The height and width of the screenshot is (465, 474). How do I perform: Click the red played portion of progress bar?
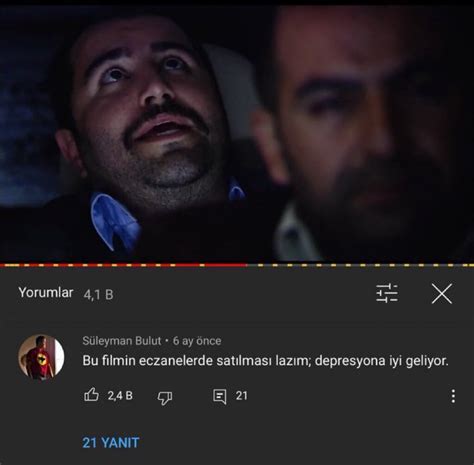[x=123, y=265]
